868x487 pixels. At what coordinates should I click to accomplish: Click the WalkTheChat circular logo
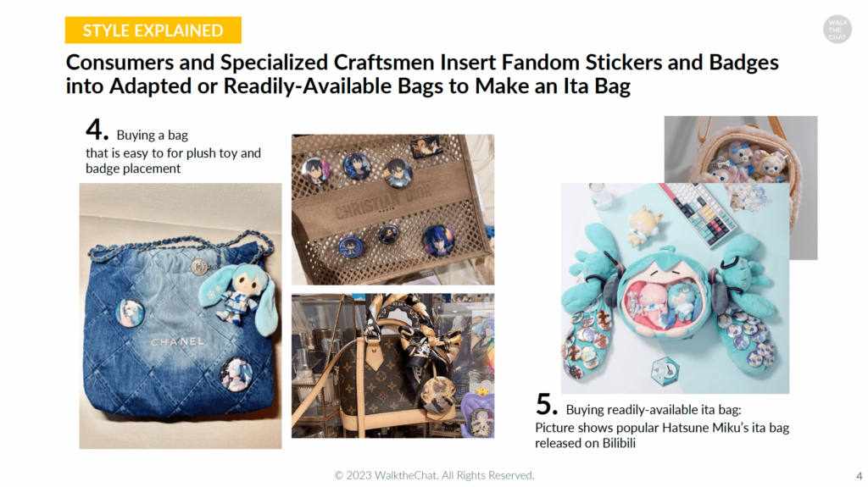point(837,30)
